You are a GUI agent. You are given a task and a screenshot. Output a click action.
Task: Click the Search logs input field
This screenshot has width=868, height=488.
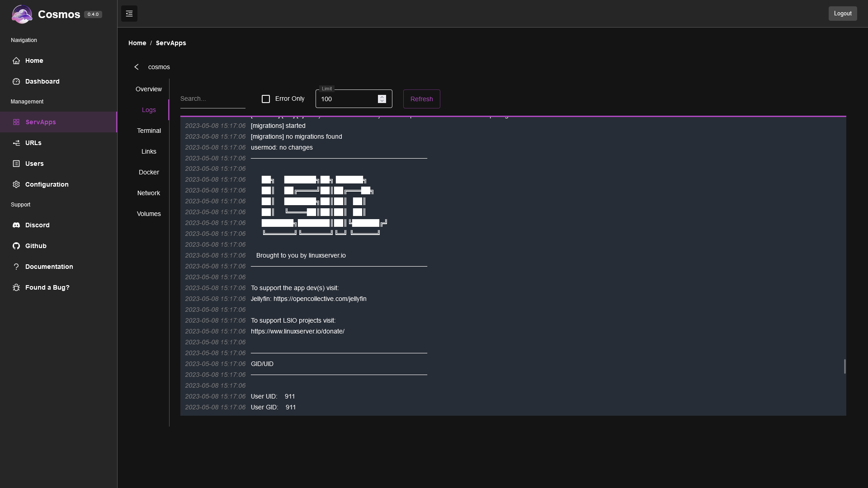point(213,99)
